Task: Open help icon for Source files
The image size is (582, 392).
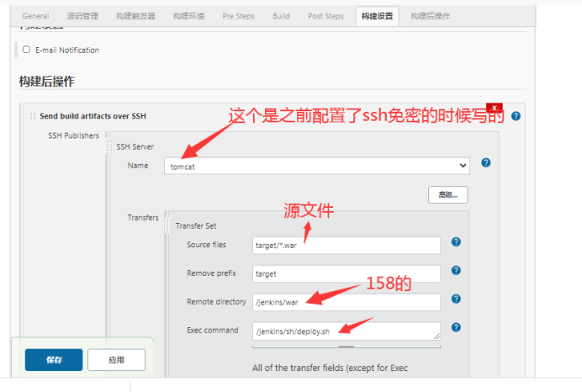Action: click(456, 242)
